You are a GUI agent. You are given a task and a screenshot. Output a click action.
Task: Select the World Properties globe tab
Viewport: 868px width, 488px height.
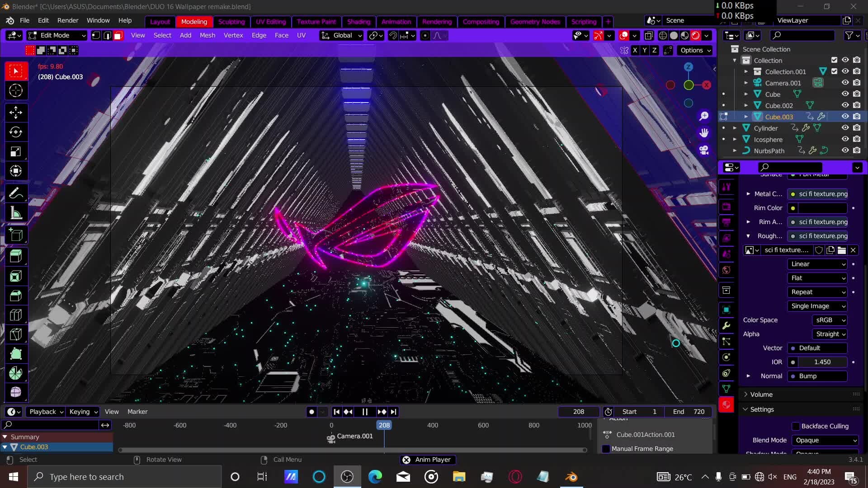click(x=726, y=270)
